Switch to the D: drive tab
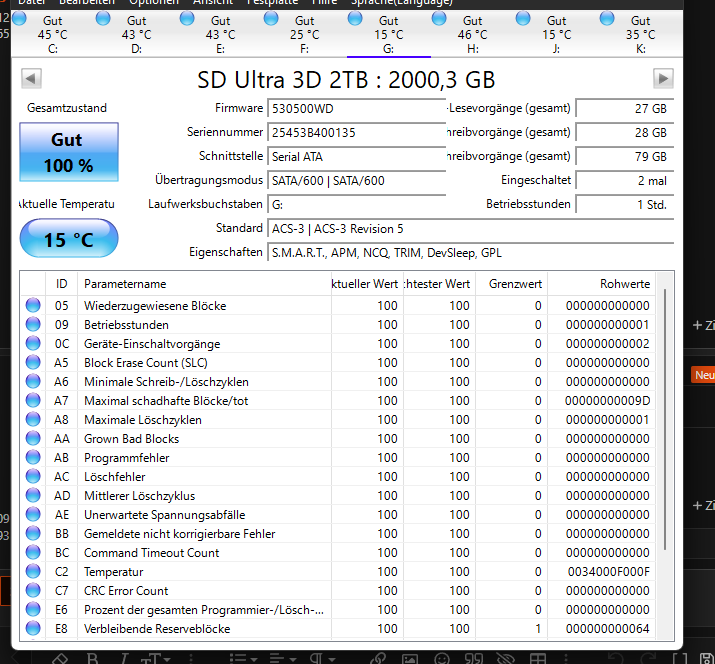Image resolution: width=715 pixels, height=664 pixels. [136, 34]
